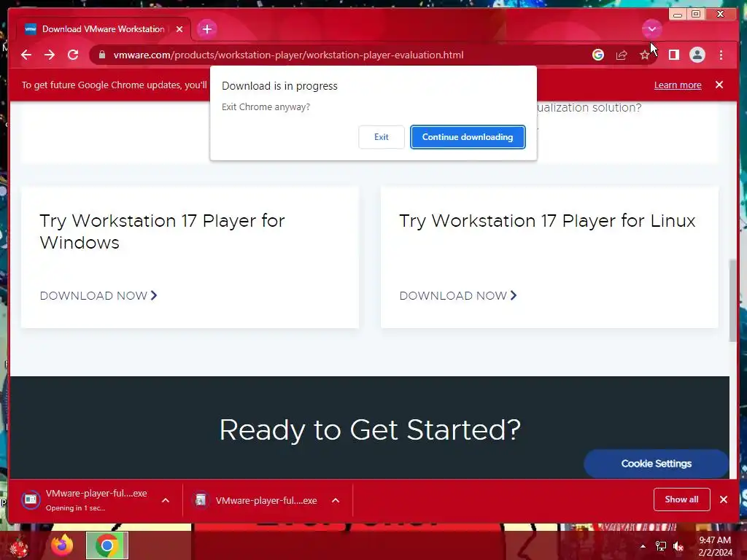Open a new tab with the plus button
This screenshot has width=747, height=560.
[206, 29]
